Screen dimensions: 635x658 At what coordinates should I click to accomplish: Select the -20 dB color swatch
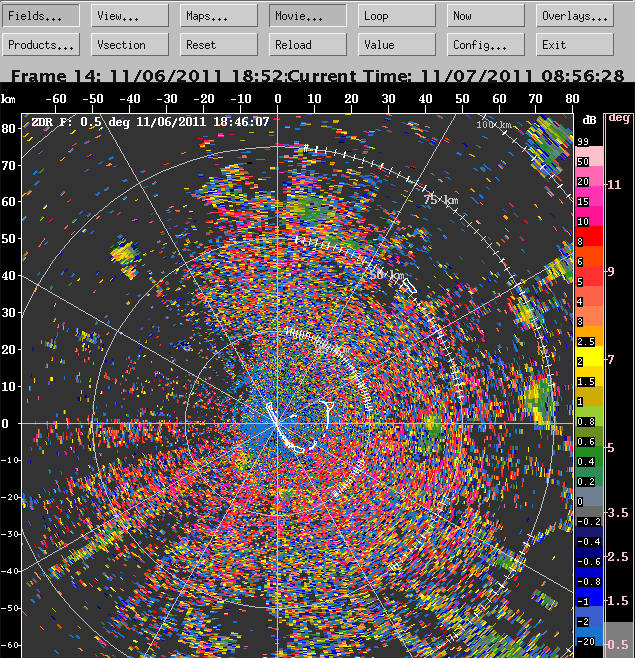pyautogui.click(x=589, y=637)
